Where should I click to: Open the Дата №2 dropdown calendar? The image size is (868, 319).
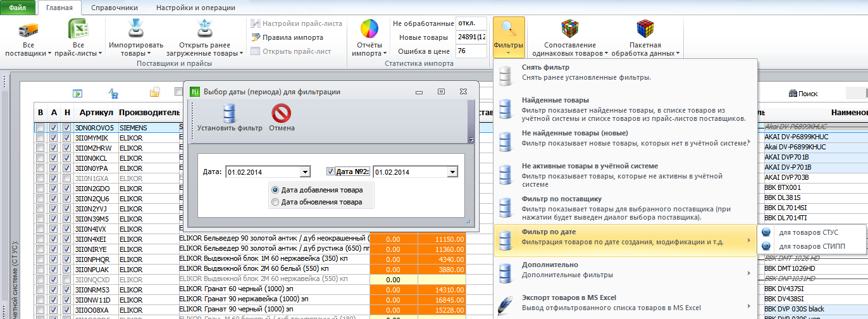click(452, 172)
